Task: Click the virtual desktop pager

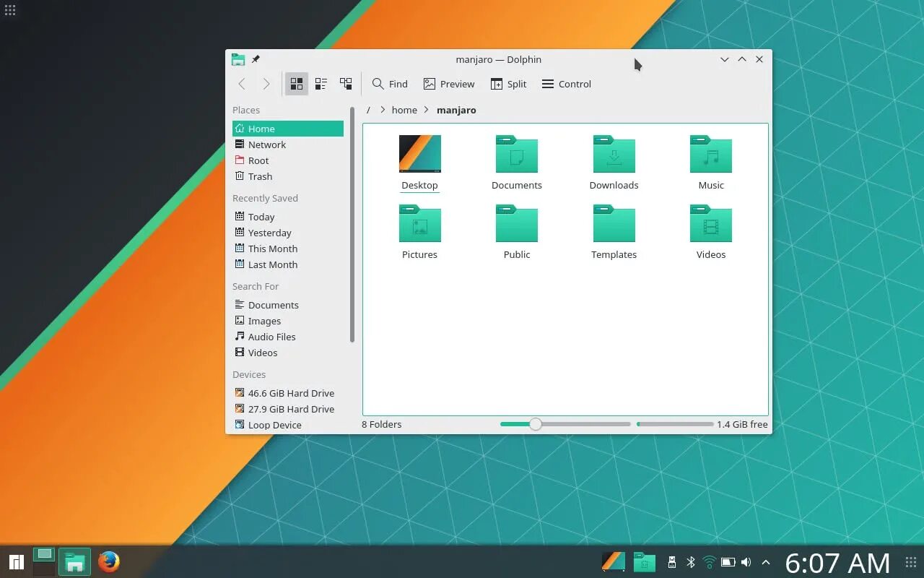Action: tap(44, 561)
